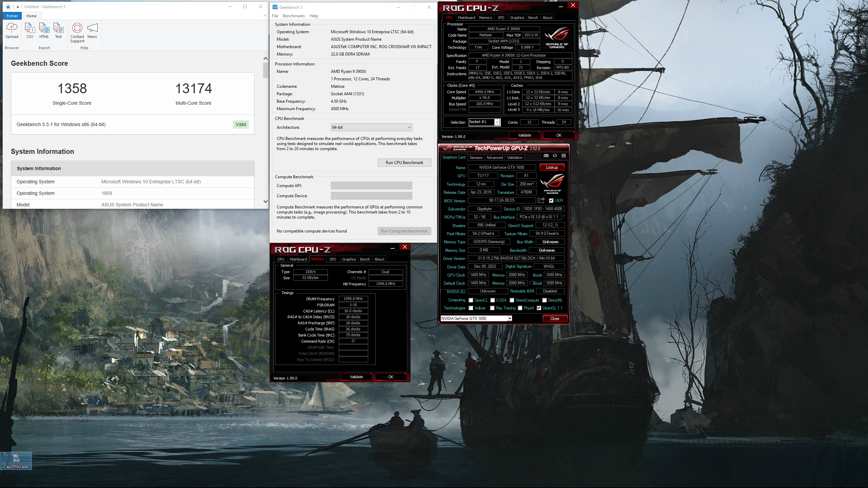Image resolution: width=868 pixels, height=488 pixels.
Task: Refresh GPU-Z readings icon
Action: 555,156
